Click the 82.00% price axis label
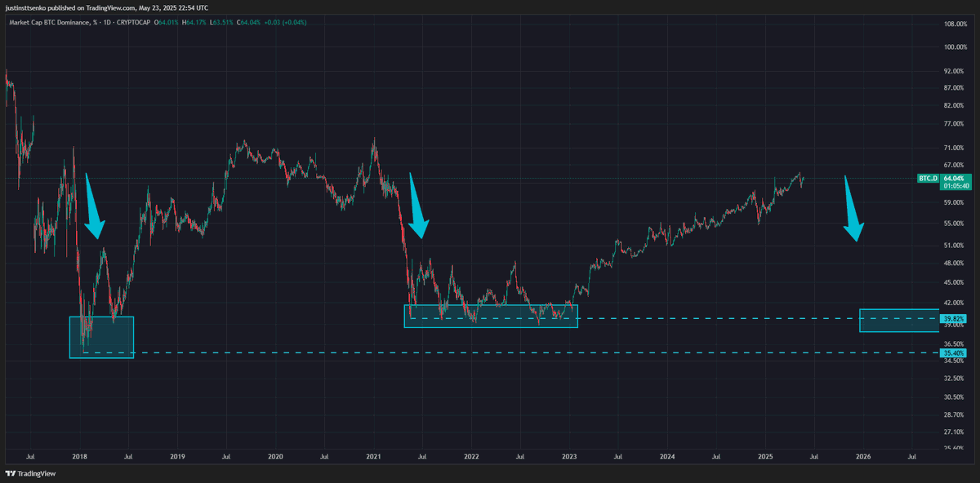The height and width of the screenshot is (483, 980). [954, 105]
